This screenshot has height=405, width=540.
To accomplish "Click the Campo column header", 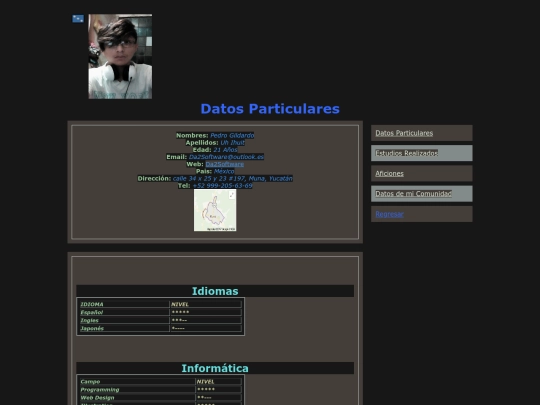I will [90, 382].
